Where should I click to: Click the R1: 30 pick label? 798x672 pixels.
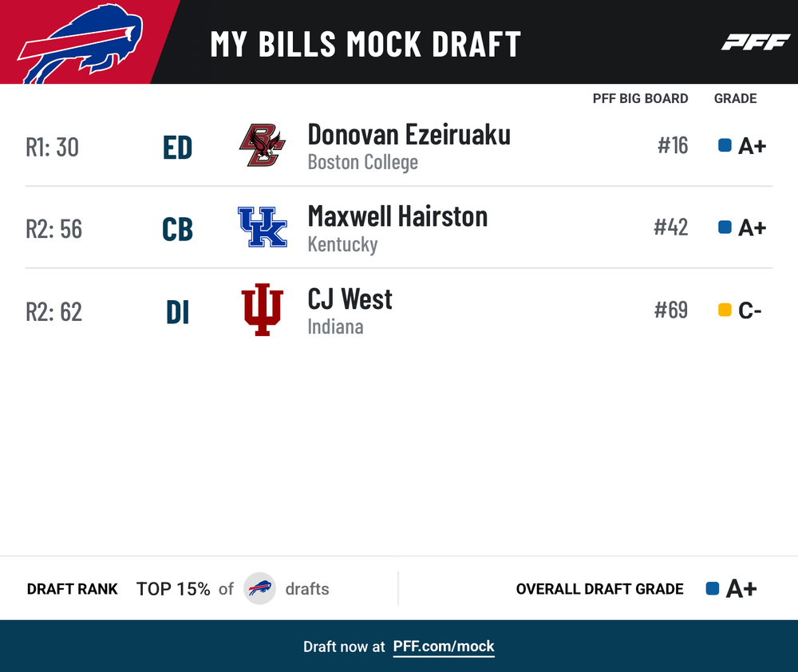[x=53, y=148]
